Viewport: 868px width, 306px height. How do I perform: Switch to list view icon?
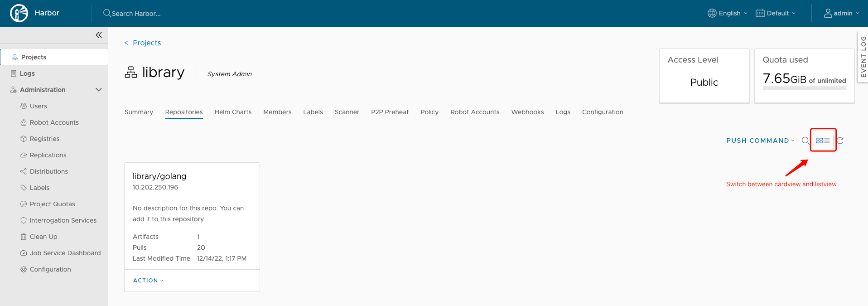[827, 141]
